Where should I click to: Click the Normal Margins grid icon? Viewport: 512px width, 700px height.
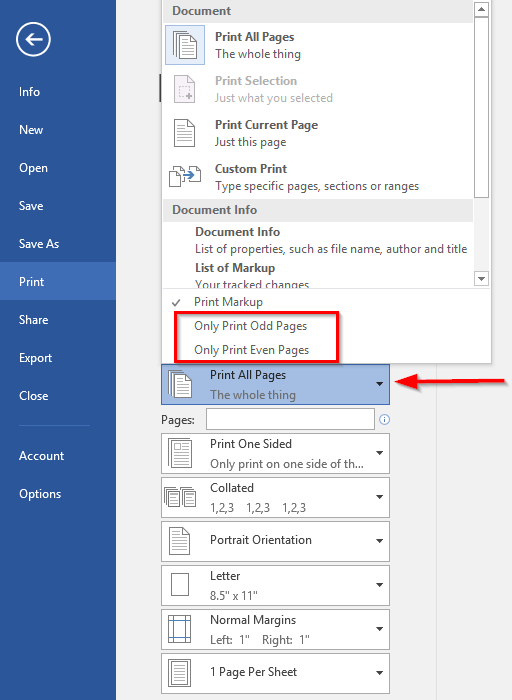(179, 629)
